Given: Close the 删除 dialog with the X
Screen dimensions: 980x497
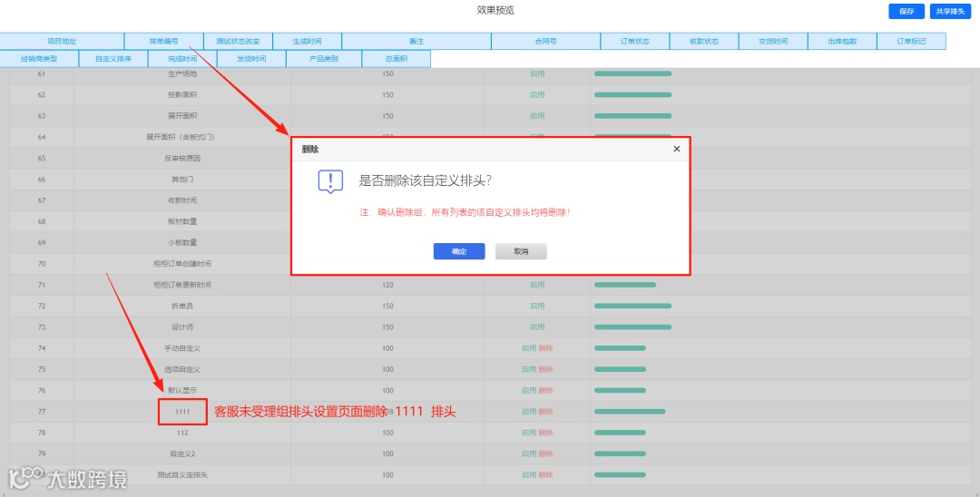Looking at the screenshot, I should coord(676,150).
